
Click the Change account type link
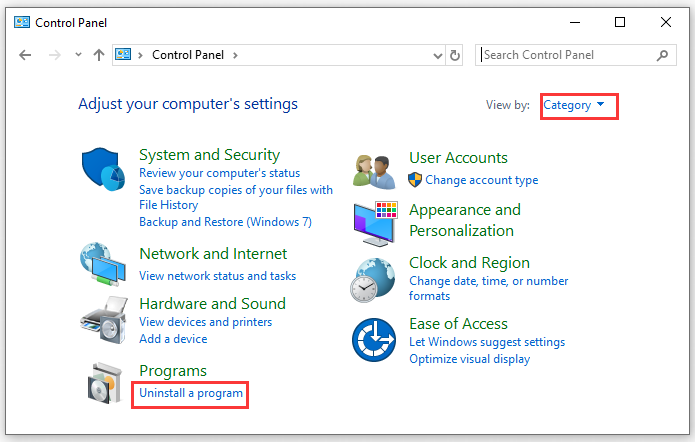[x=482, y=180]
